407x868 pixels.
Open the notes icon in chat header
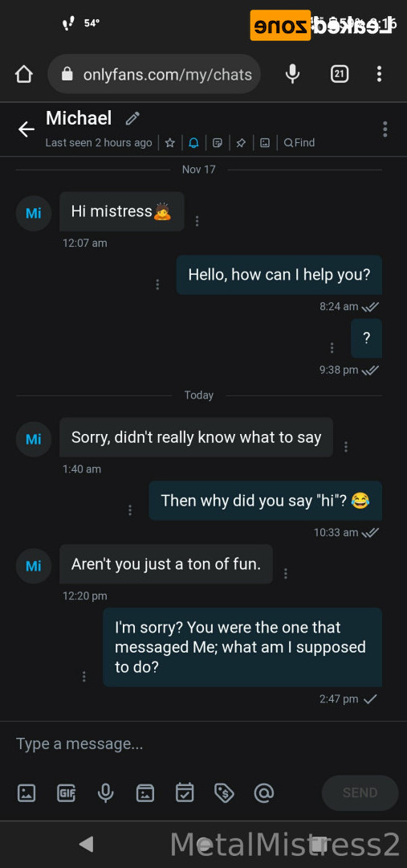pyautogui.click(x=218, y=143)
